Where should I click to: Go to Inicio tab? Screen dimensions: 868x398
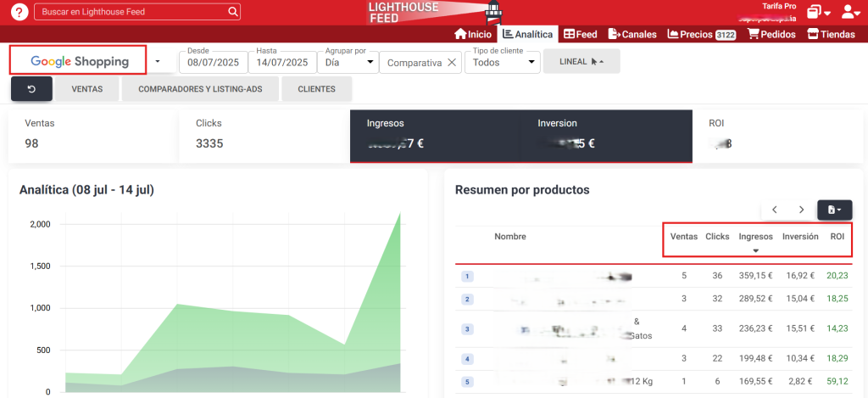473,34
